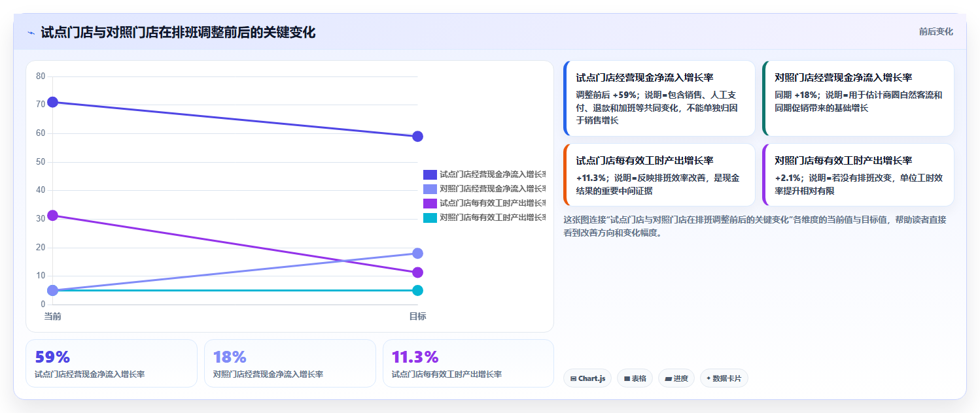Click the 试点门店每有效工时产出增长率 info card title
Image resolution: width=980 pixels, height=413 pixels.
point(644,161)
